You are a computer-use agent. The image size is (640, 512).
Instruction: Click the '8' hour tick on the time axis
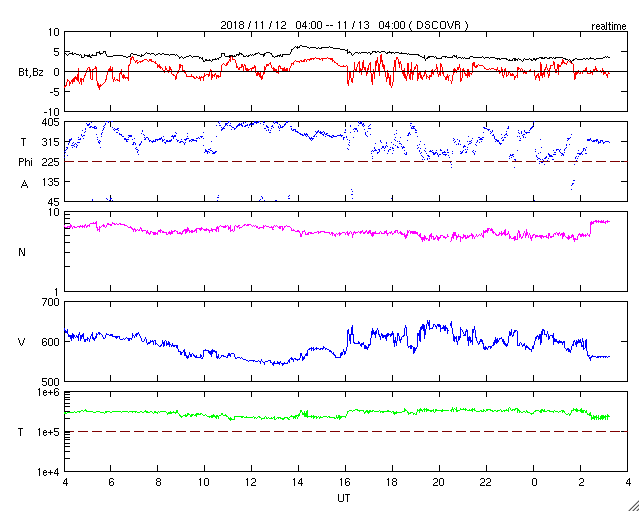click(x=158, y=483)
